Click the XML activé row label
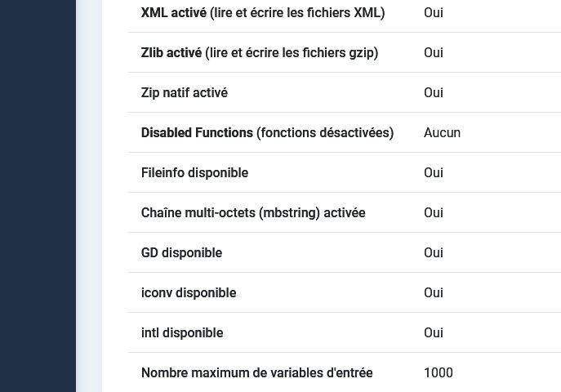The width and height of the screenshot is (561, 392). point(263,13)
